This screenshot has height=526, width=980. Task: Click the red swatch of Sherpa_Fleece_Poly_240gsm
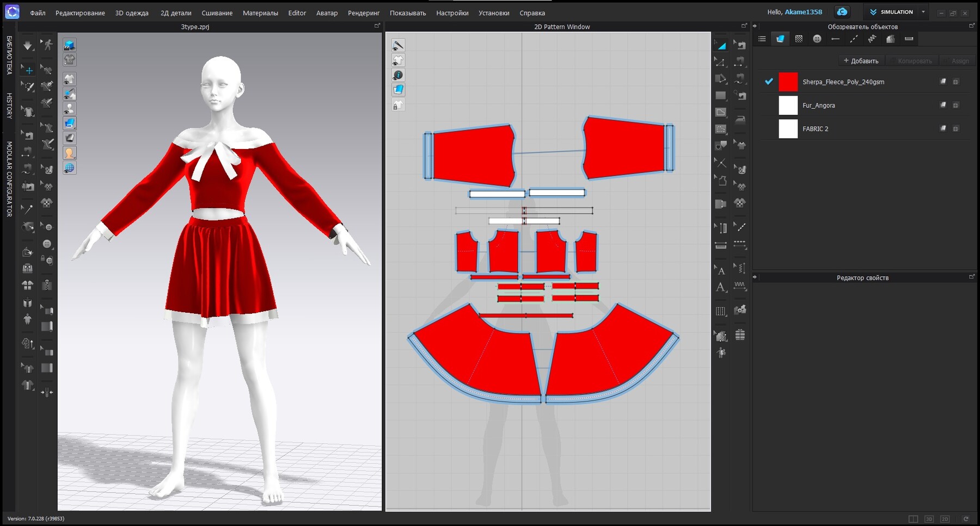pyautogui.click(x=788, y=82)
